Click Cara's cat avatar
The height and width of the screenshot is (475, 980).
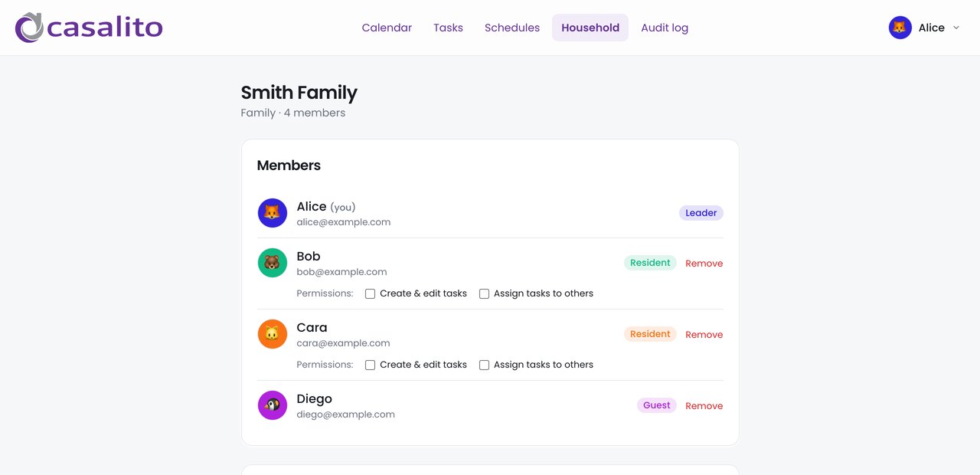273,334
